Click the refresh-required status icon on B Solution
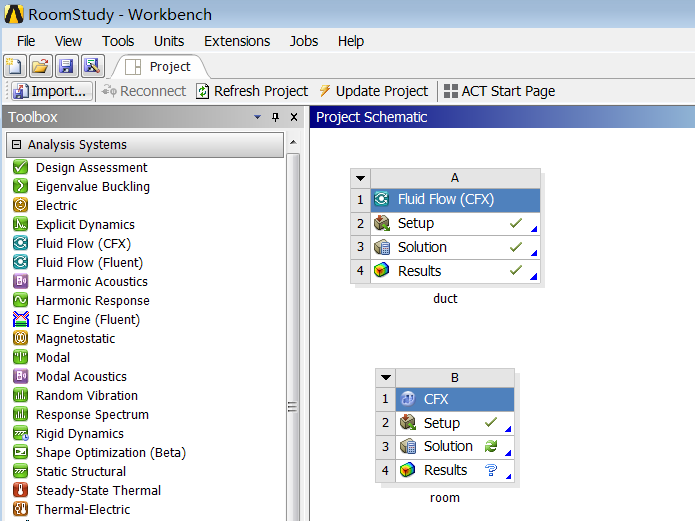695x521 pixels. 491,446
